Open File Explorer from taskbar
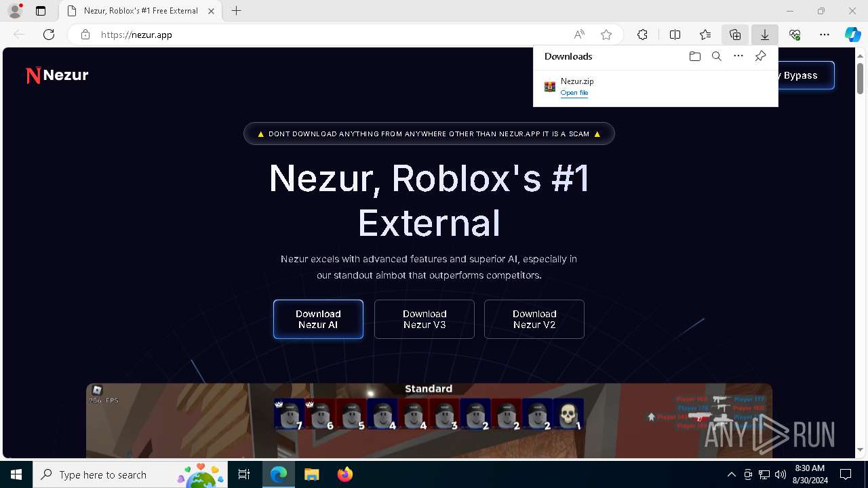Image resolution: width=868 pixels, height=488 pixels. coord(311,474)
